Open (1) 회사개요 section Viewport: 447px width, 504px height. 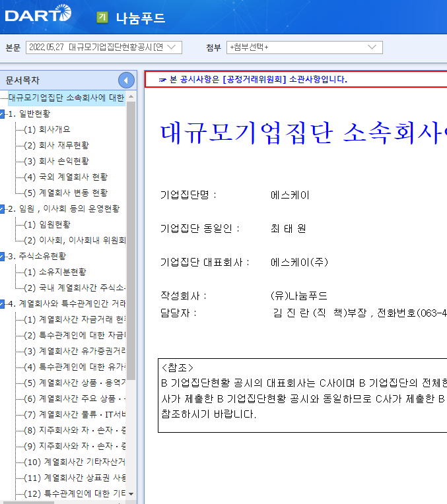pyautogui.click(x=47, y=129)
